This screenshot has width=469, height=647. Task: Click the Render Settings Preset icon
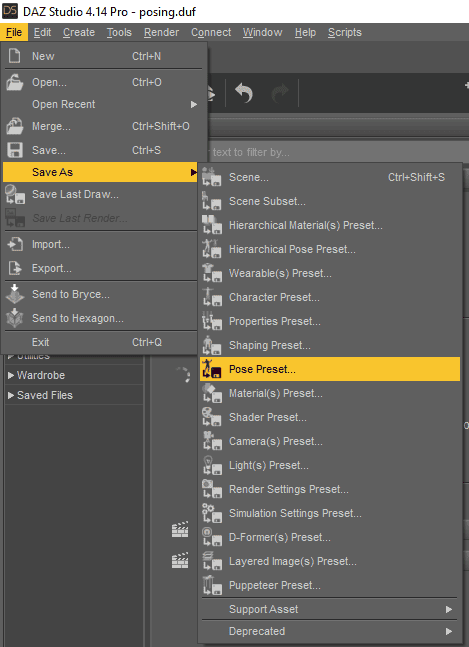[212, 489]
